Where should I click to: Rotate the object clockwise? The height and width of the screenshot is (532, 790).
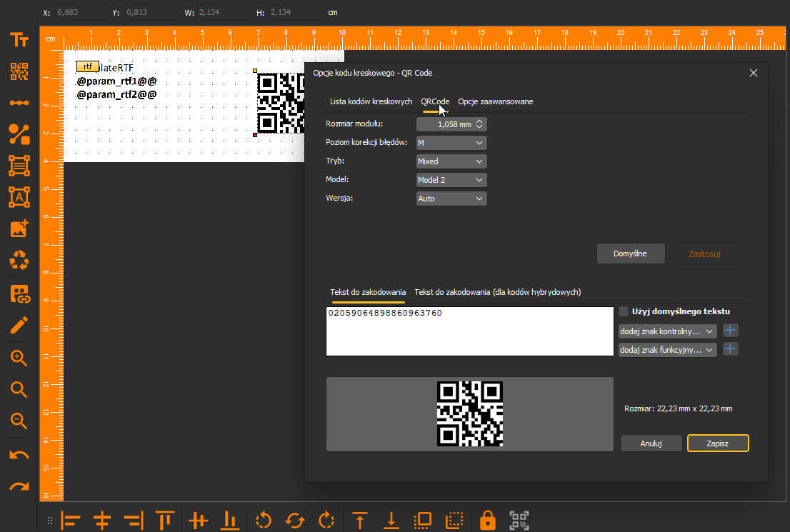[x=326, y=521]
